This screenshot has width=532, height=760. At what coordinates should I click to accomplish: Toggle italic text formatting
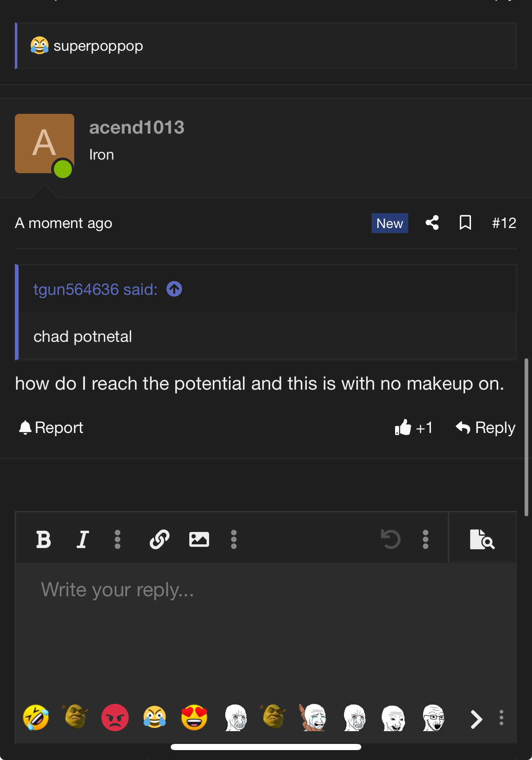click(83, 539)
